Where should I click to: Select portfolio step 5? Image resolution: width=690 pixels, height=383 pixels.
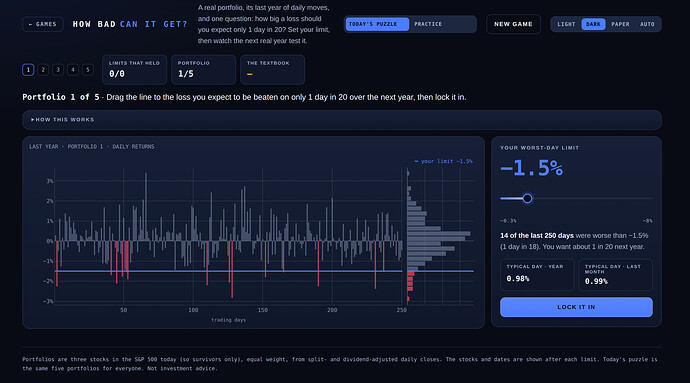[88, 70]
